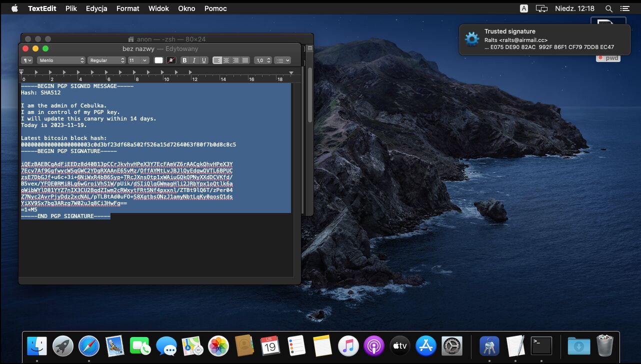Image resolution: width=641 pixels, height=364 pixels.
Task: Open the Menlo font family dropdown
Action: coord(60,60)
